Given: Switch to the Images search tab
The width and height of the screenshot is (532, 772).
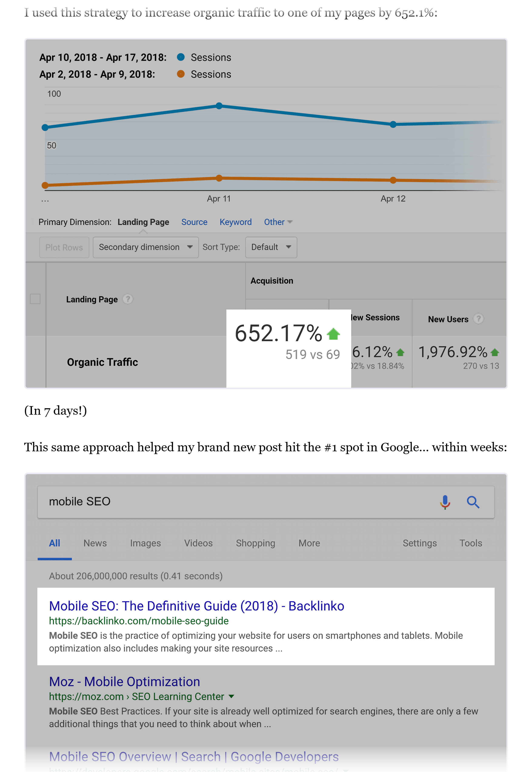Looking at the screenshot, I should click(145, 543).
